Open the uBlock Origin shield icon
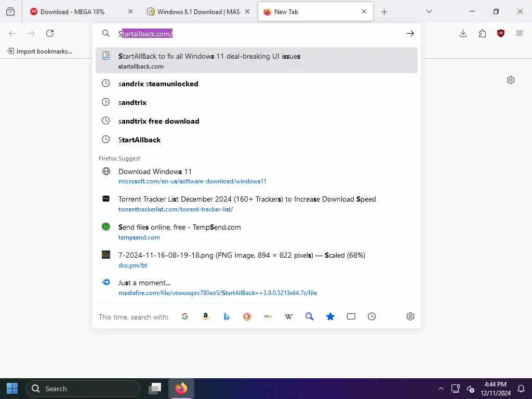The height and width of the screenshot is (399, 532). 501,33
